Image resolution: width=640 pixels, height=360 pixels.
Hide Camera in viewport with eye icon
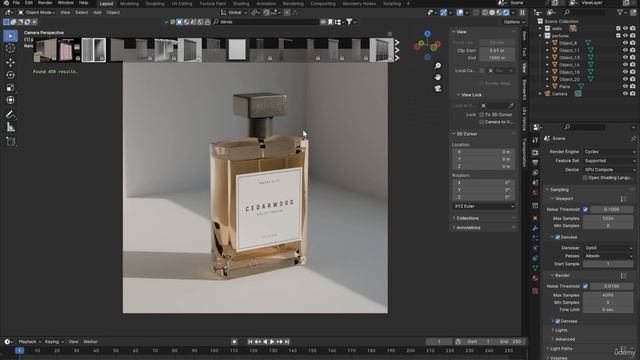[x=625, y=94]
